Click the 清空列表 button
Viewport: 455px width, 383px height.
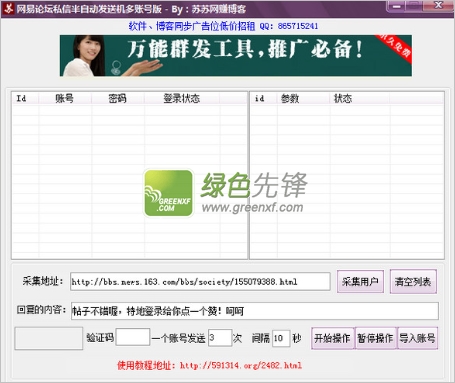click(413, 282)
